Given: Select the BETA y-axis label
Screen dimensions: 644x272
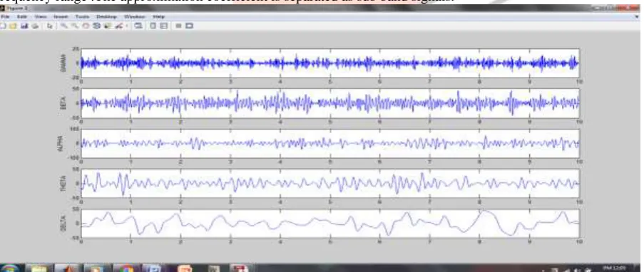Looking at the screenshot, I should pos(63,103).
